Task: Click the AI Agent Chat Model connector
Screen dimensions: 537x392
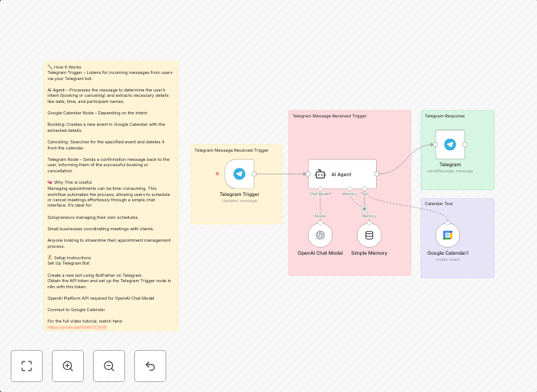Action: pyautogui.click(x=320, y=188)
